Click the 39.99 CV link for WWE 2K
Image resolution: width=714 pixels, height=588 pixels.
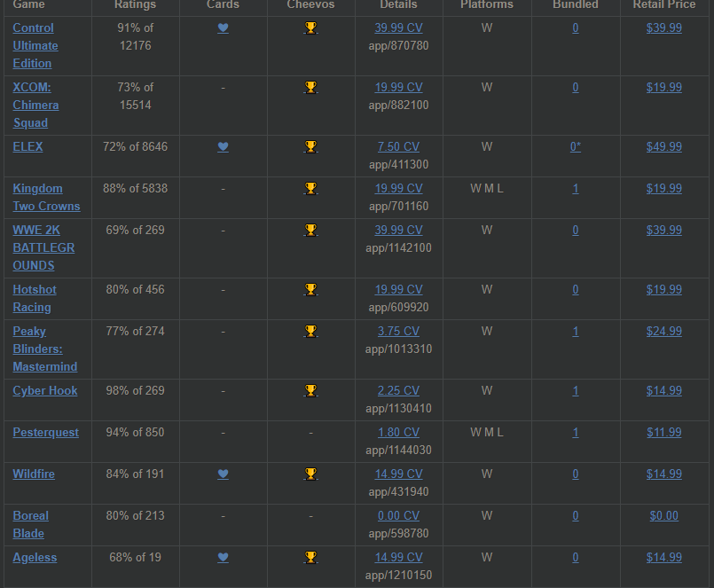398,230
